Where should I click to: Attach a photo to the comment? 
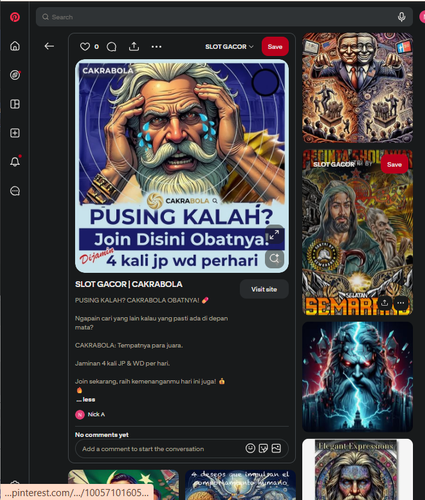point(276,448)
